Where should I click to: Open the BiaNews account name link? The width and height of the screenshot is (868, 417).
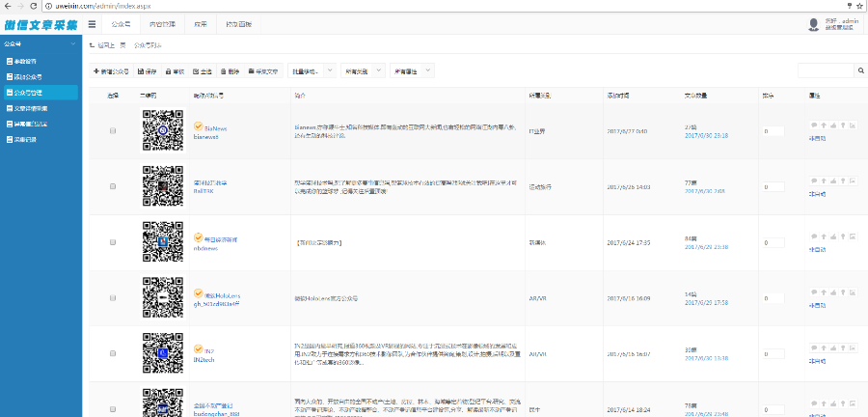click(215, 128)
